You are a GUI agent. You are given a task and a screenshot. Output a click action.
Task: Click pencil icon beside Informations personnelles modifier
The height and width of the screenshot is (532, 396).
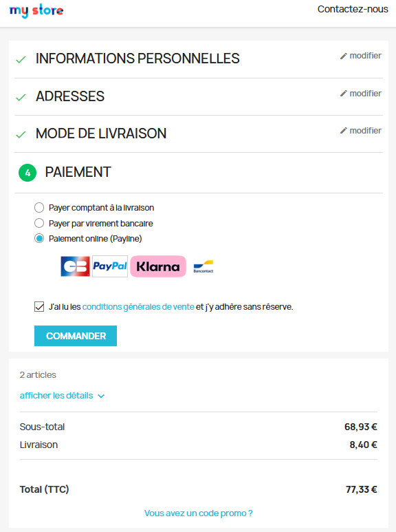[344, 56]
